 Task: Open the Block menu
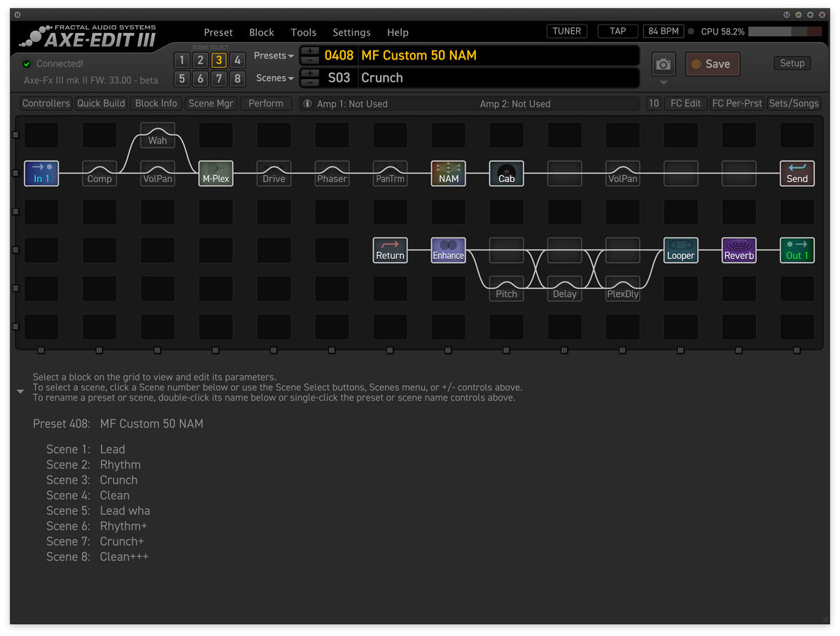(x=262, y=32)
